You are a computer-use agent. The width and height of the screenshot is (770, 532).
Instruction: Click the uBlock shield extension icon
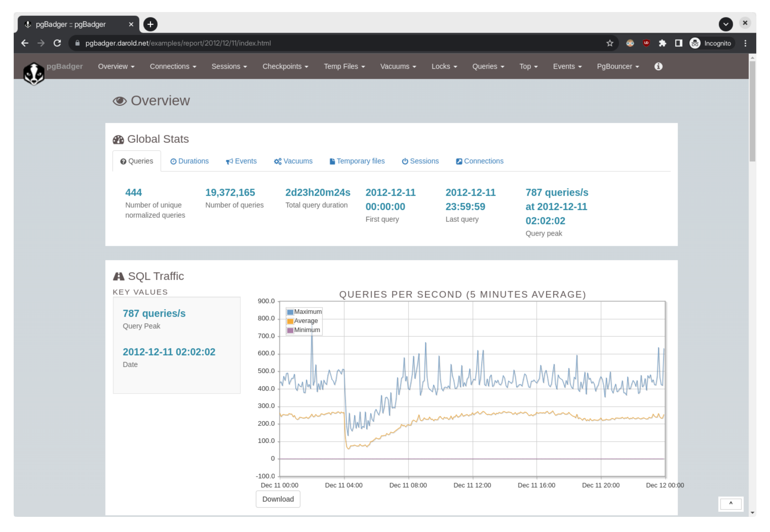point(646,43)
